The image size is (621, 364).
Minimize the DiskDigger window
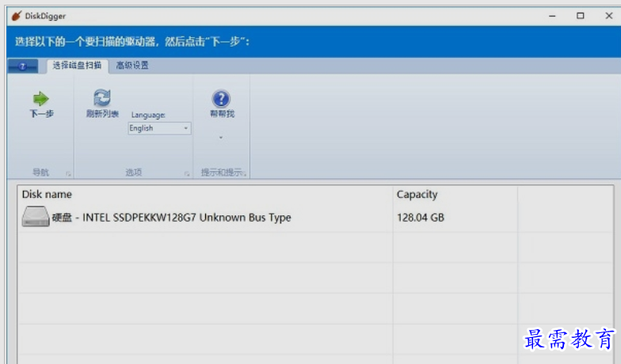552,16
